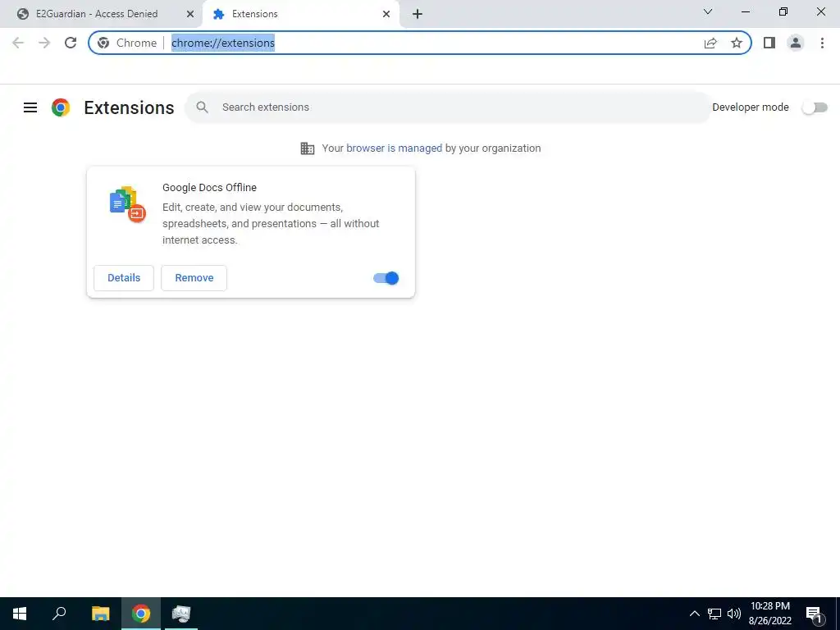Disable the Google Docs Offline extension toggle
Screen dimensions: 840x630
click(x=386, y=278)
